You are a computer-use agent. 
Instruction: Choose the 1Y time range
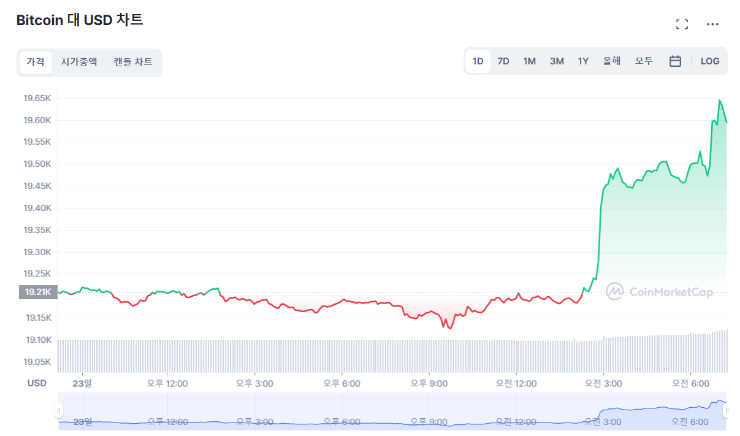(583, 61)
